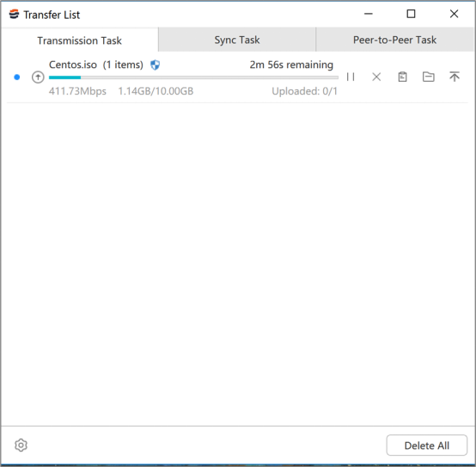Open the containing folder for Centos.iso
The image size is (476, 467).
(429, 77)
